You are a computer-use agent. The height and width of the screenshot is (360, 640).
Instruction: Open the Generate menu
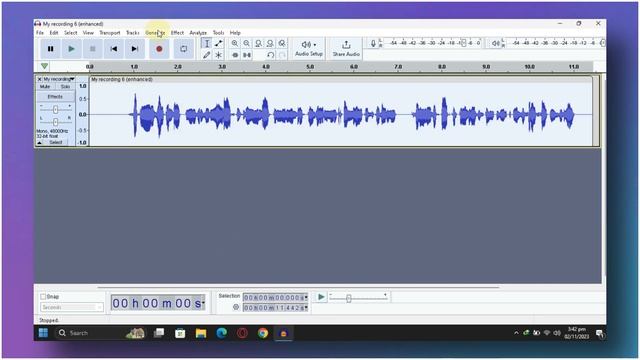[155, 33]
